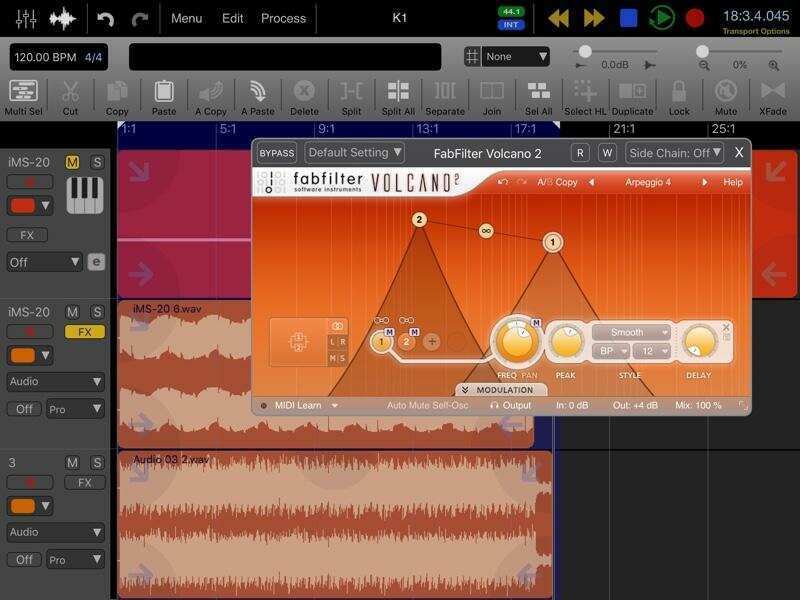This screenshot has height=600, width=800.
Task: Open the piano keyboard on iMS-20 track
Action: click(85, 195)
